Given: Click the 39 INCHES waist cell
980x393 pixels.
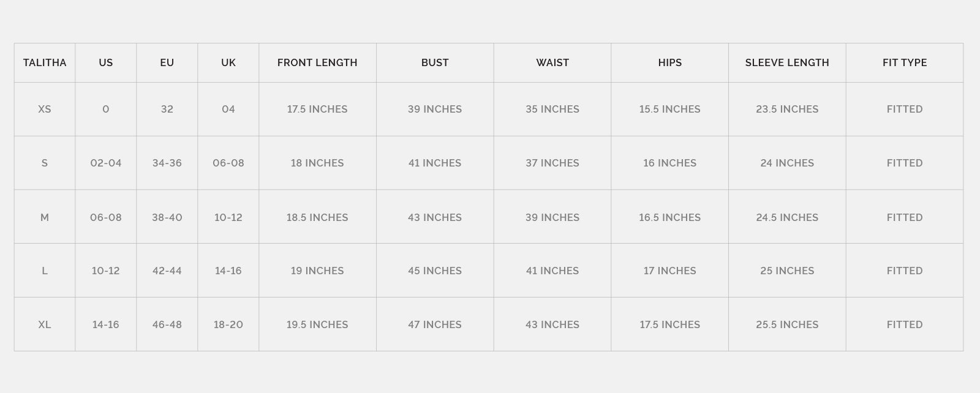Looking at the screenshot, I should click(552, 217).
